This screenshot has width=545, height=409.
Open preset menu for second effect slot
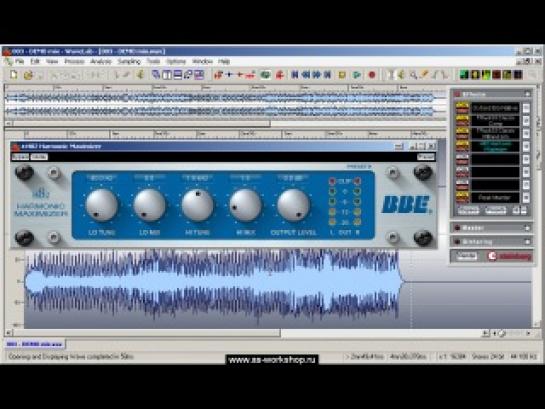click(526, 121)
